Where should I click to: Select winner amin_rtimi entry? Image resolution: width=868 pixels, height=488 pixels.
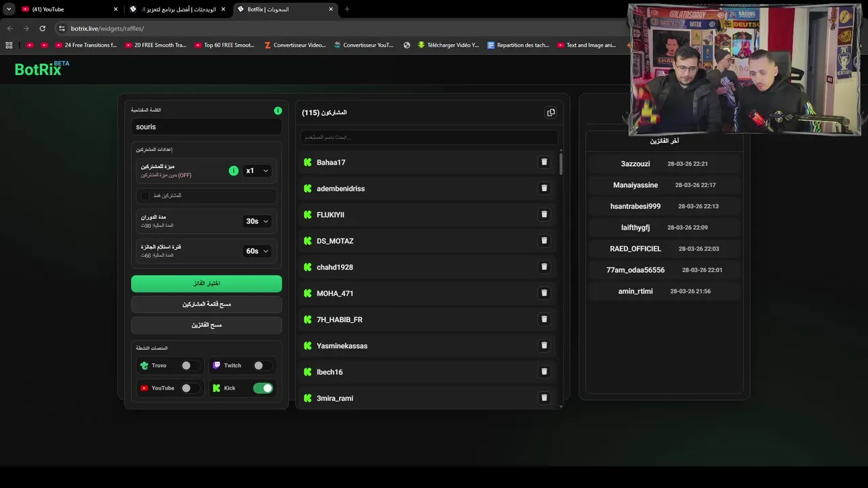coord(664,291)
